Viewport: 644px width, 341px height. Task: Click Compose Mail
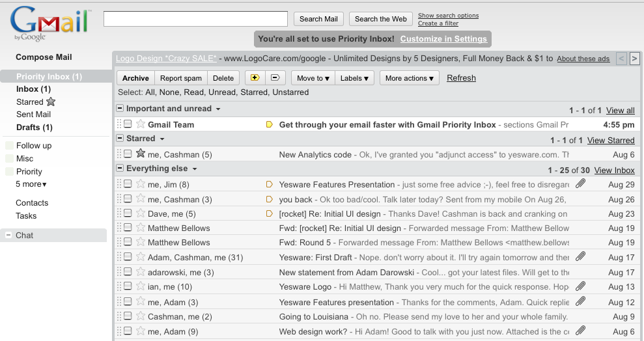(x=44, y=57)
